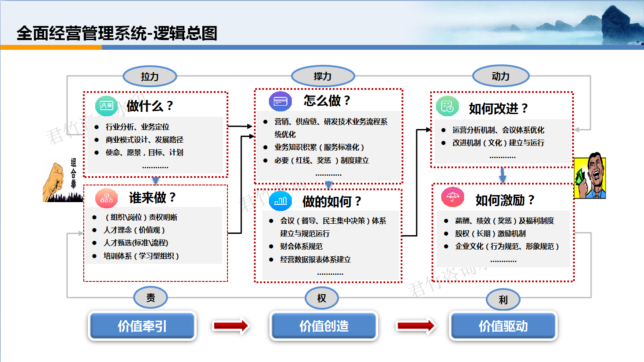Viewport: 644px width, 362px height.
Task: Click the red arrow between 价值创造 and 价值驱动
Action: pyautogui.click(x=416, y=326)
